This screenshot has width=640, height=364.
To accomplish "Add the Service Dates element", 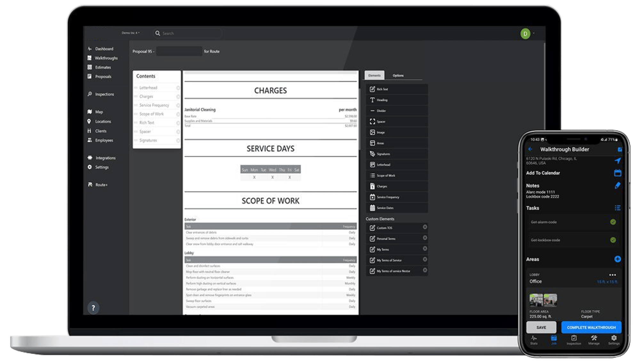I will tap(397, 208).
